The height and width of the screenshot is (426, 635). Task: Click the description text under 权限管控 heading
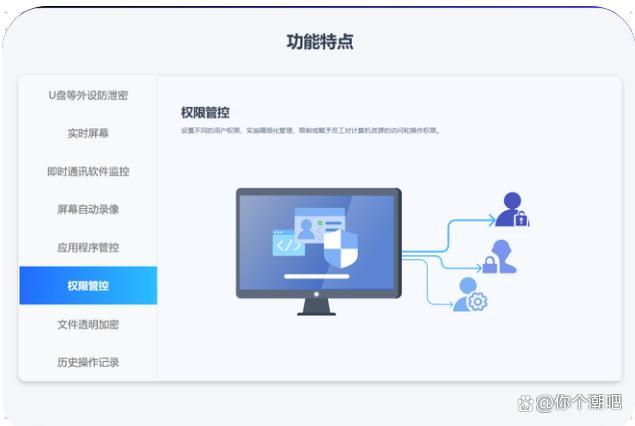310,130
